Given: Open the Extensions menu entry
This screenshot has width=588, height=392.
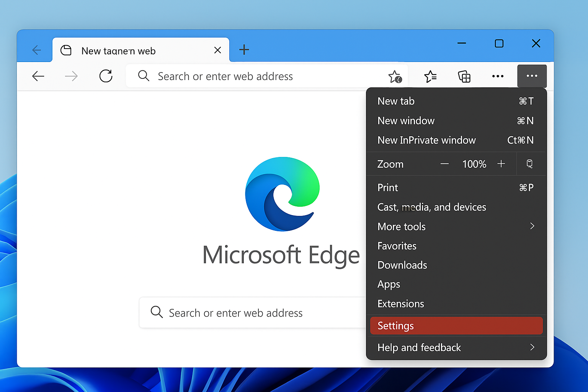Looking at the screenshot, I should pyautogui.click(x=401, y=304).
